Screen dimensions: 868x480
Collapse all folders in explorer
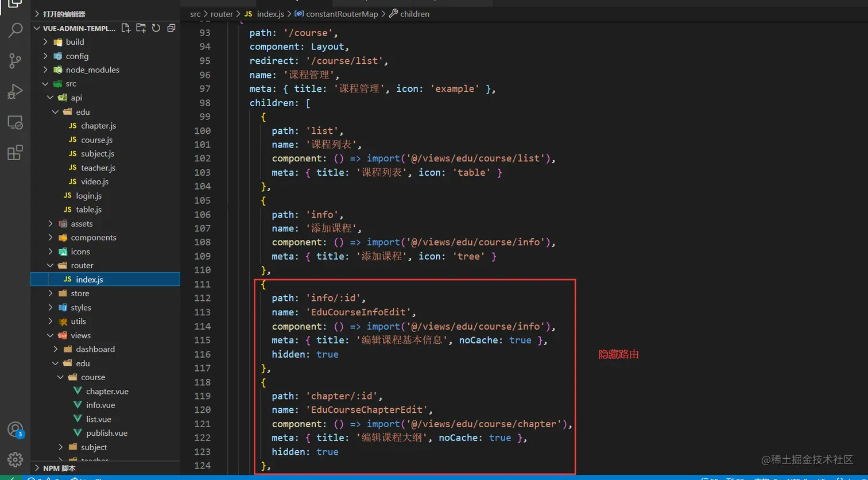tap(171, 28)
